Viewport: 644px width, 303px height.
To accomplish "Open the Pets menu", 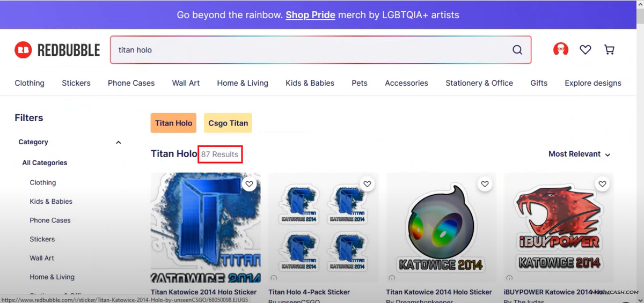I will pos(360,83).
